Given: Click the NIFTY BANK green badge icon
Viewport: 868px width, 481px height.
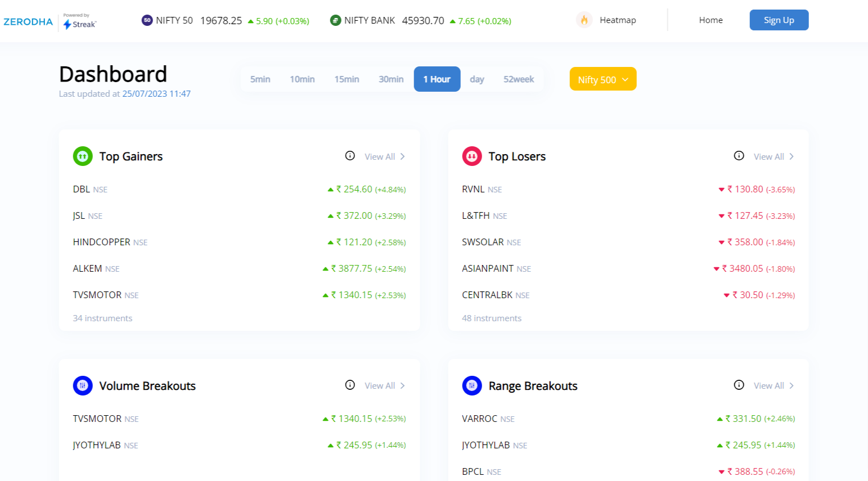Looking at the screenshot, I should tap(335, 20).
